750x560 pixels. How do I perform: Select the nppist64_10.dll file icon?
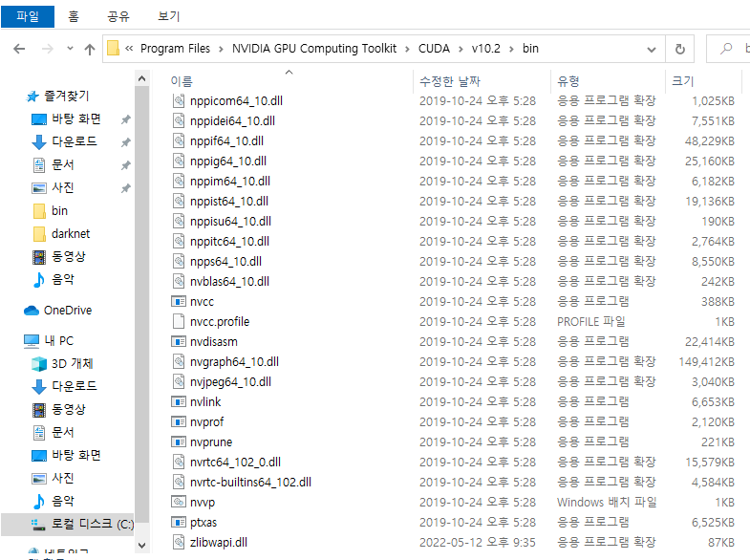tap(179, 202)
